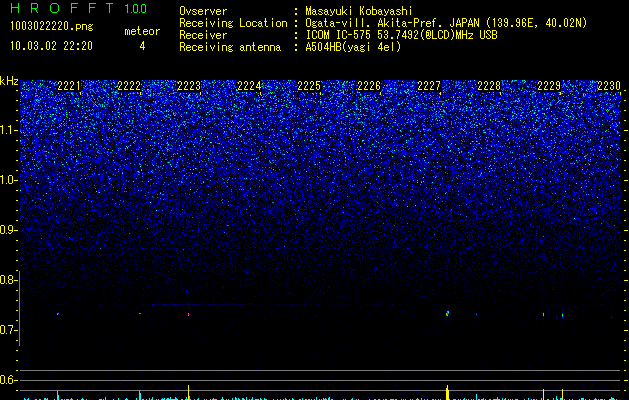Image resolution: width=629 pixels, height=400 pixels.
Task: Select the ICOM IC-575 53.7492 MHz USB text
Action: tap(401, 35)
